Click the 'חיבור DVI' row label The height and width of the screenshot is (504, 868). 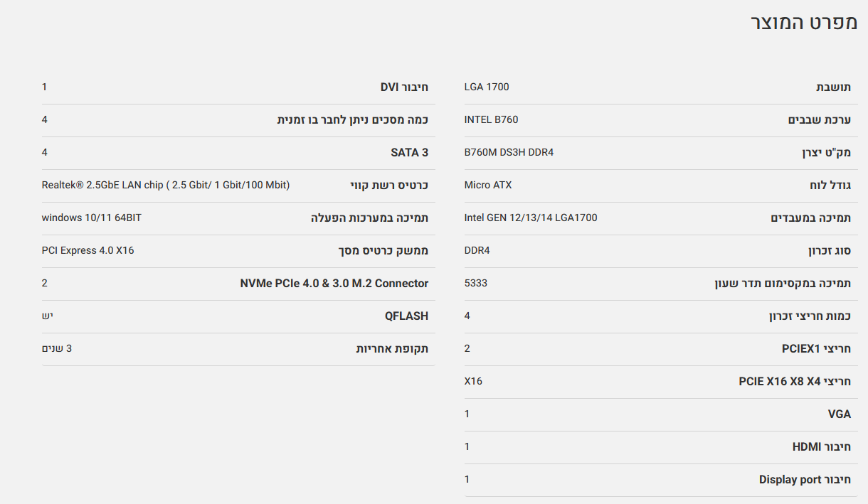tap(404, 87)
